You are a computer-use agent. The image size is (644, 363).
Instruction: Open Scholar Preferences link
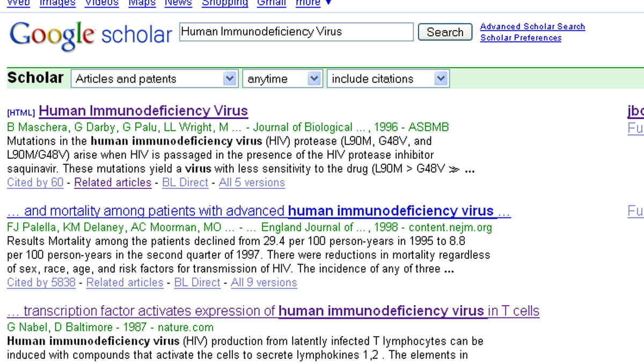click(521, 38)
